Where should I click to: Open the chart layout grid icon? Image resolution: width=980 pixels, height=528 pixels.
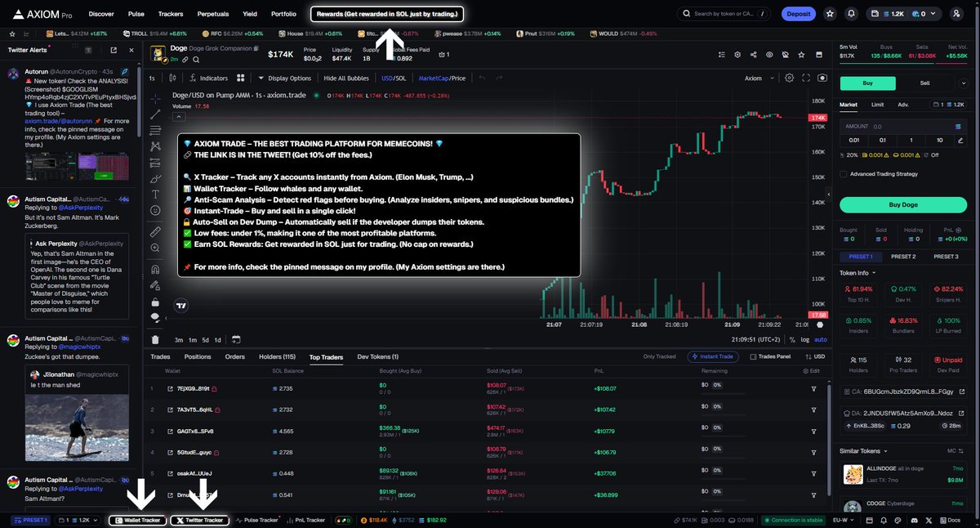[x=241, y=78]
